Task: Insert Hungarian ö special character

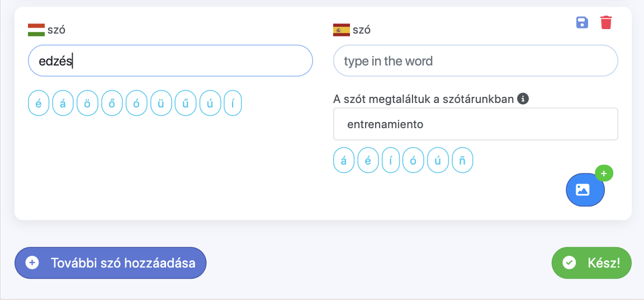Action: click(x=87, y=105)
